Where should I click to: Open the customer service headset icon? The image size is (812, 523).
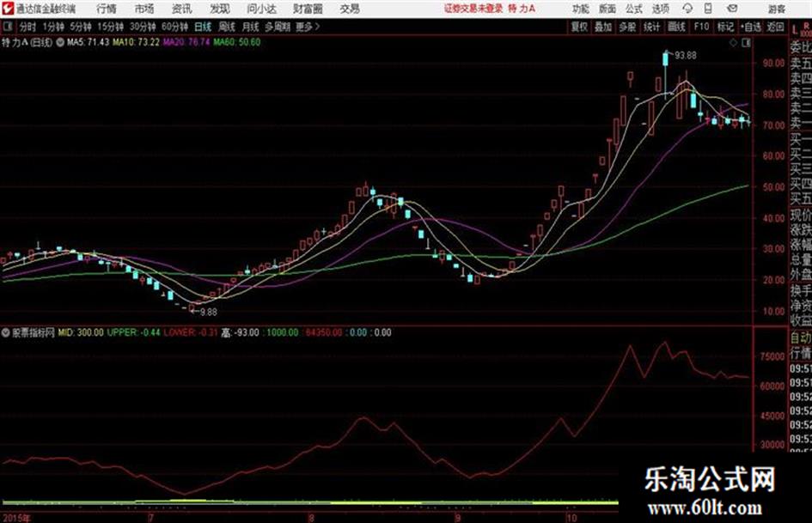[687, 9]
